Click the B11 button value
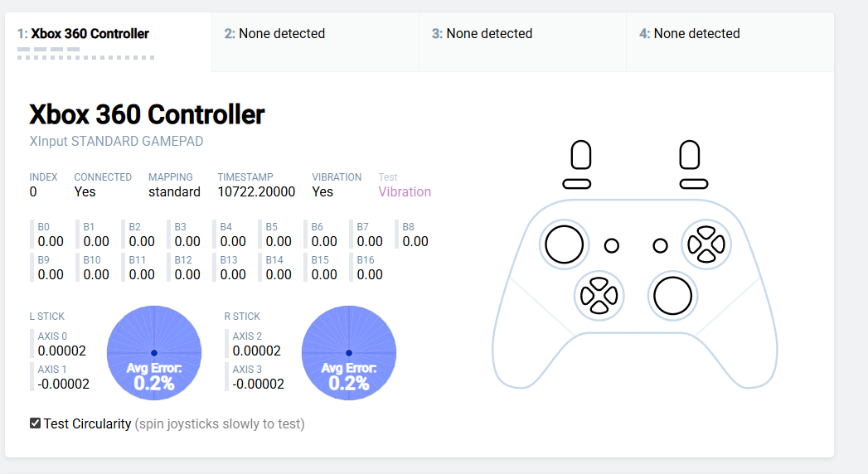This screenshot has width=868, height=474. pos(142,275)
